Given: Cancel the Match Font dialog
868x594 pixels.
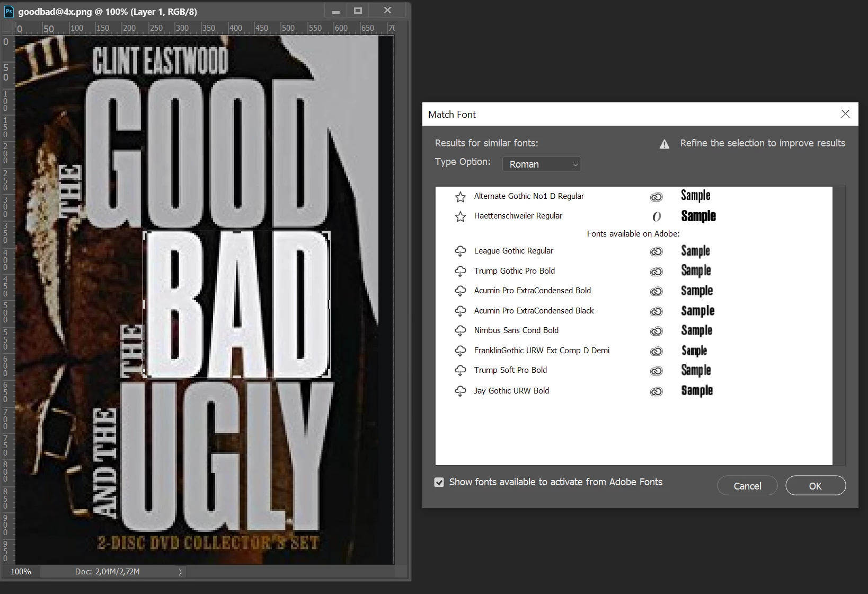Looking at the screenshot, I should point(747,486).
